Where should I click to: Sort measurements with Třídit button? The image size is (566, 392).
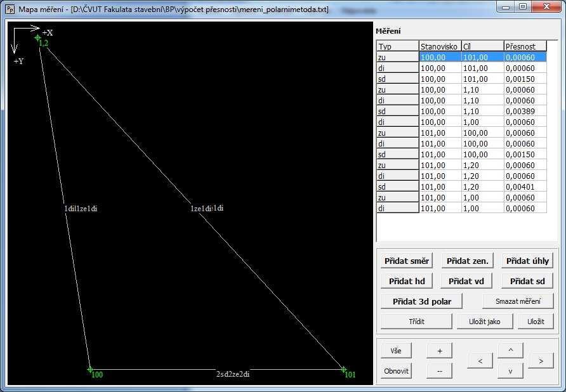[x=416, y=321]
